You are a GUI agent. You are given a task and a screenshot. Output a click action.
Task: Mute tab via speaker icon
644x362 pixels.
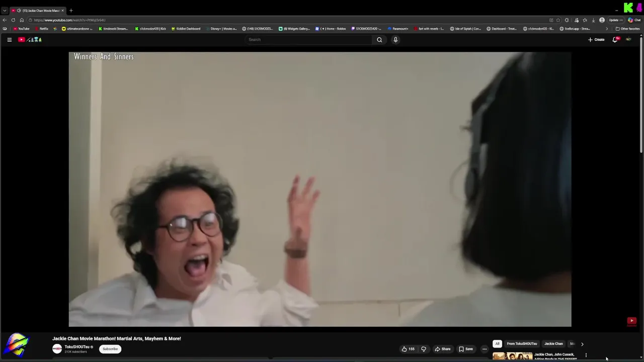pyautogui.click(x=19, y=11)
